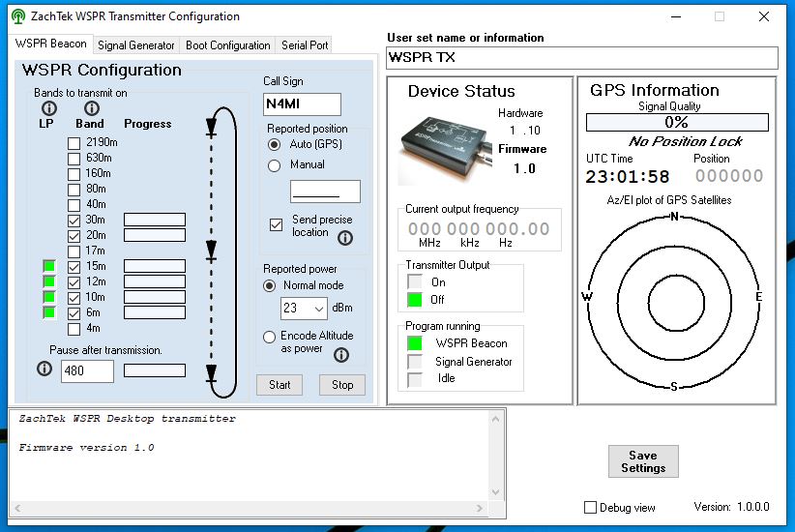The width and height of the screenshot is (795, 532).
Task: Enable the 160m band checkbox
Action: [74, 174]
